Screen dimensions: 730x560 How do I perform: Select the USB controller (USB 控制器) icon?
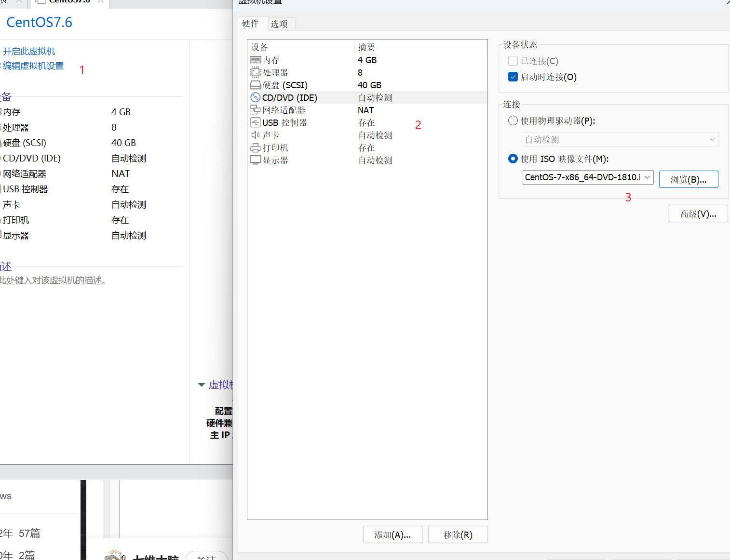click(255, 122)
